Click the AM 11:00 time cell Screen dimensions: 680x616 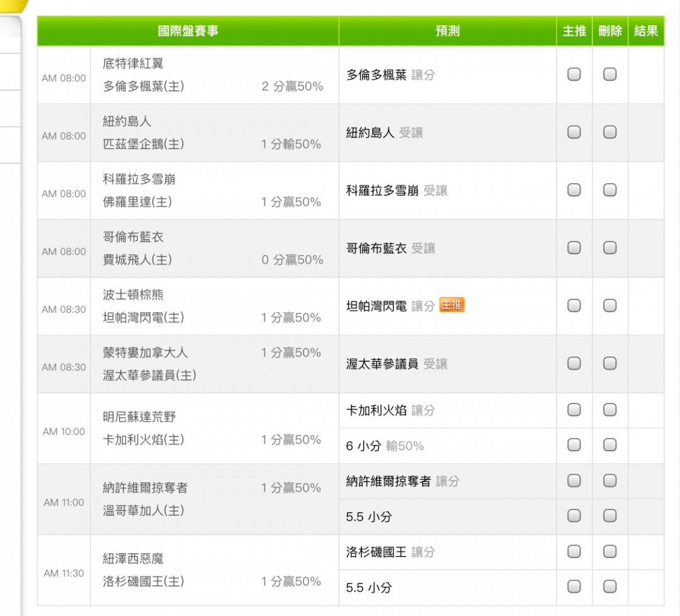(x=64, y=502)
